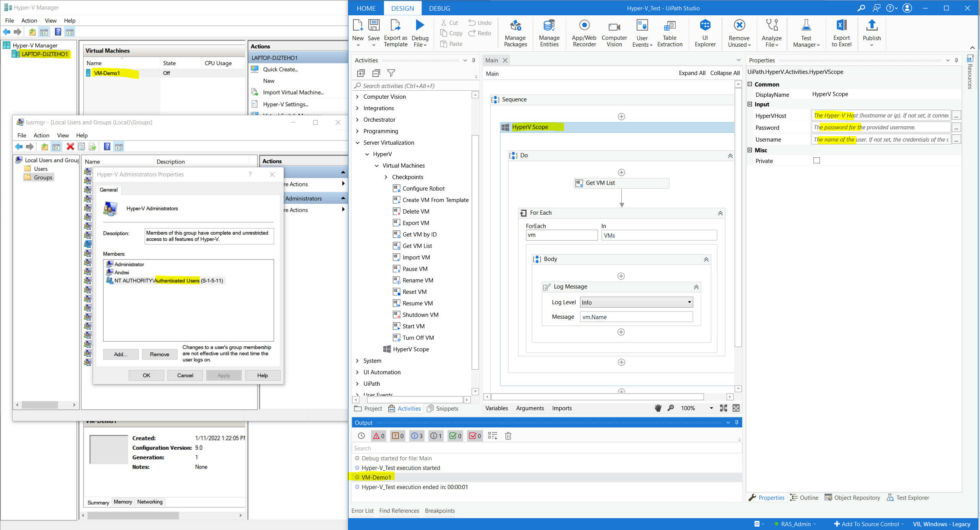The image size is (980, 530).
Task: Click the Message field containing vm.Name
Action: click(637, 317)
